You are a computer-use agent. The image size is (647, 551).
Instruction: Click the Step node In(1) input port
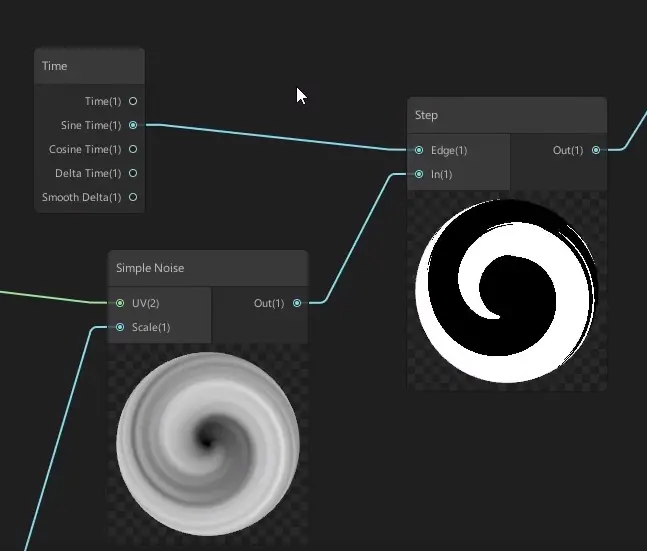[419, 174]
